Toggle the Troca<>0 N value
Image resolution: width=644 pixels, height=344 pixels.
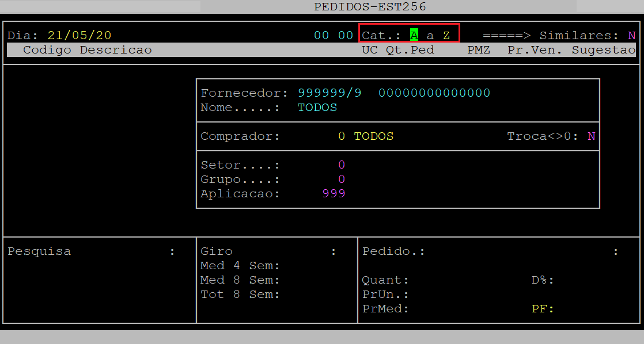pos(591,136)
